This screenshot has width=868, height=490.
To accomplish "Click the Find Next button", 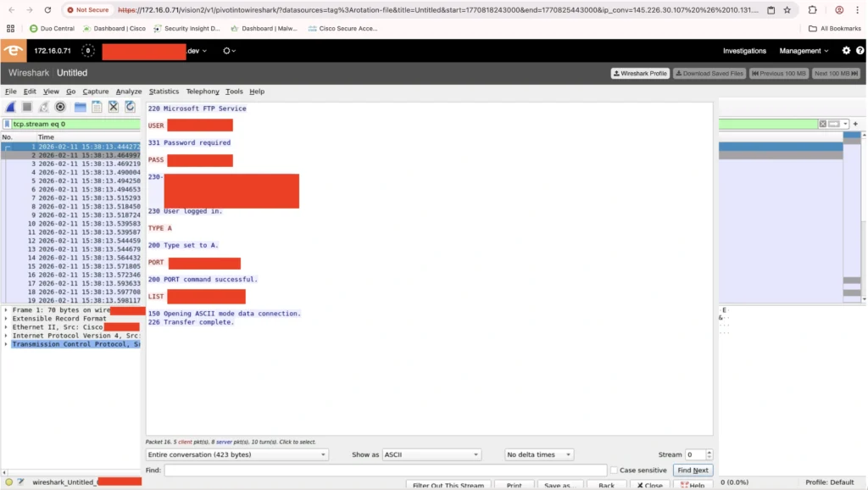I will (x=693, y=470).
